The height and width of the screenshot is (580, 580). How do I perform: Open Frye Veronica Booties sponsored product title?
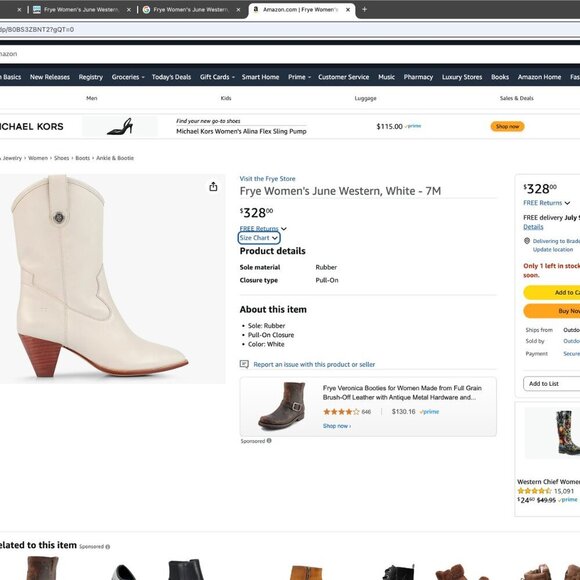(402, 392)
